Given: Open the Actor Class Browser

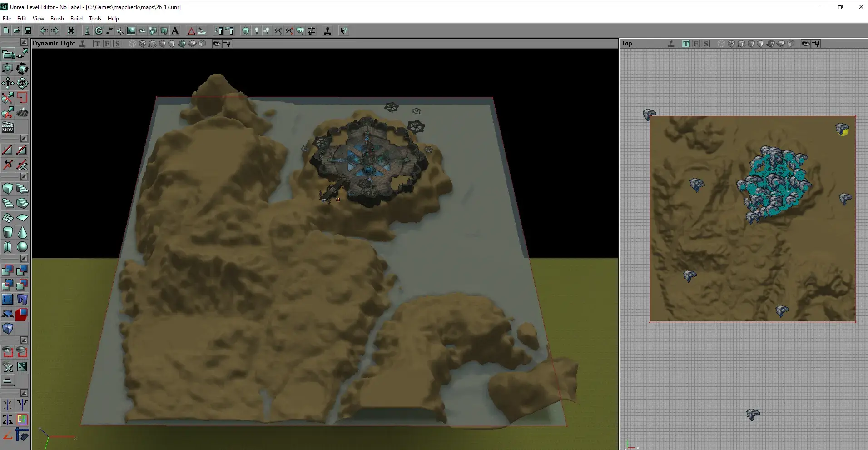Looking at the screenshot, I should (x=87, y=31).
